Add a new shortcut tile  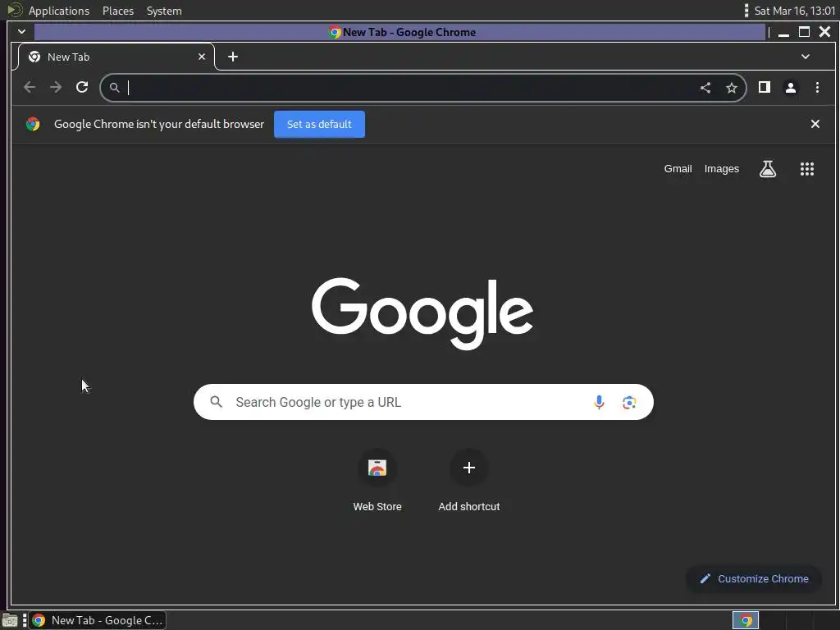click(x=468, y=480)
